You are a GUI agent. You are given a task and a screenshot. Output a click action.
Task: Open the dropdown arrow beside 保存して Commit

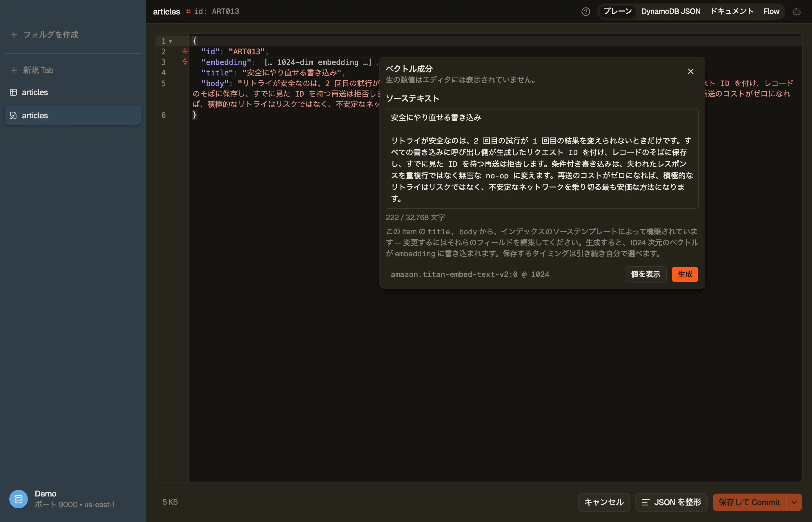click(794, 502)
